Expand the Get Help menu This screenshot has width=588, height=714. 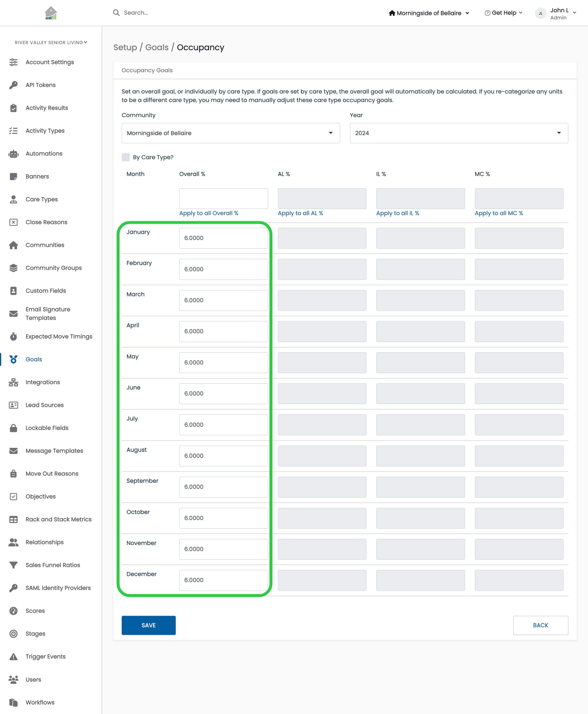coord(503,13)
